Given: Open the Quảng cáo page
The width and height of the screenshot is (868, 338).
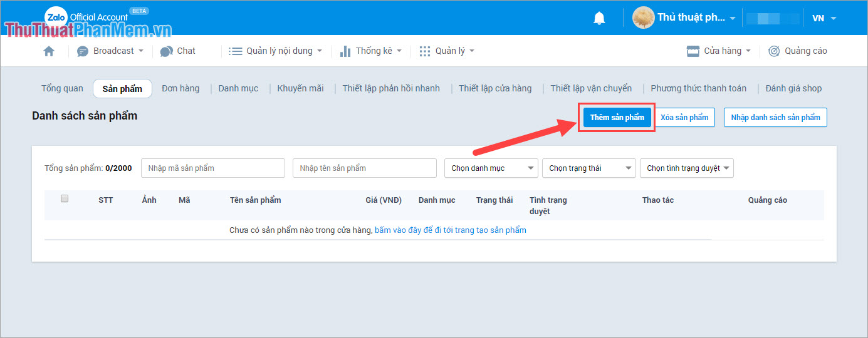Looking at the screenshot, I should pyautogui.click(x=798, y=51).
